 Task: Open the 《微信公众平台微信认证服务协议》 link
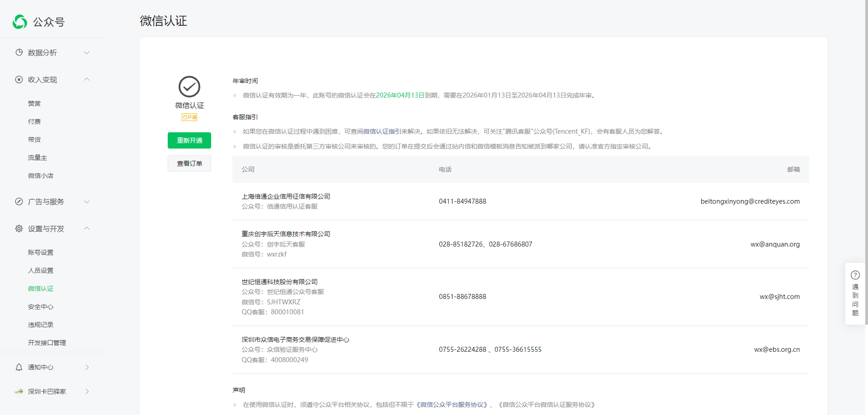(x=547, y=405)
